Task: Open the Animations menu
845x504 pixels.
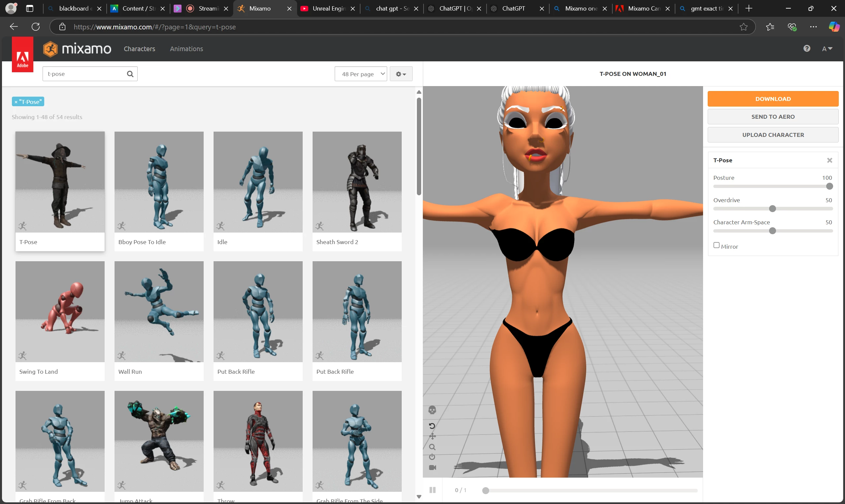Action: [x=186, y=48]
